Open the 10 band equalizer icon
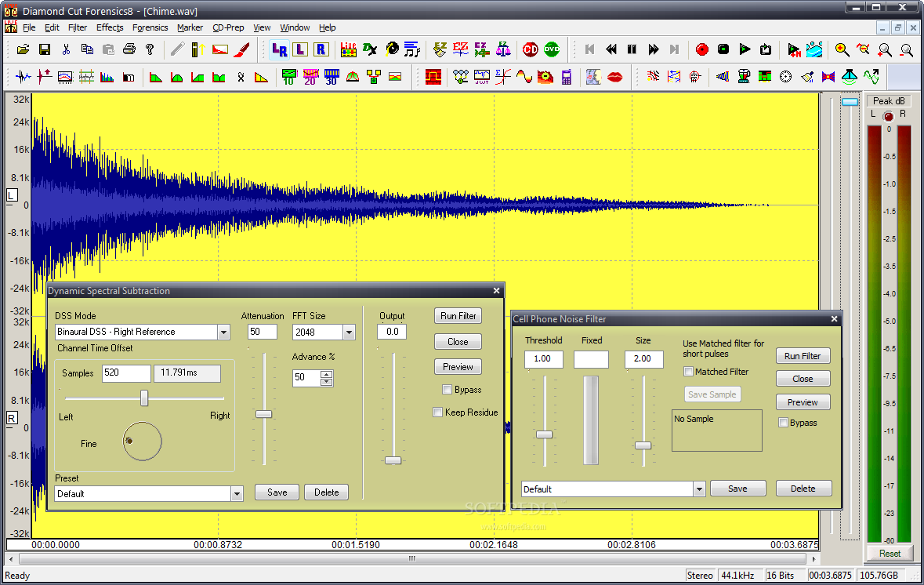 pyautogui.click(x=288, y=78)
